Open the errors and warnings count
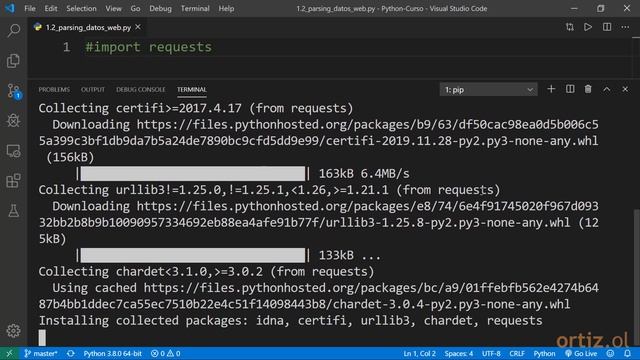Viewport: 640px width, 360px height. [x=165, y=353]
